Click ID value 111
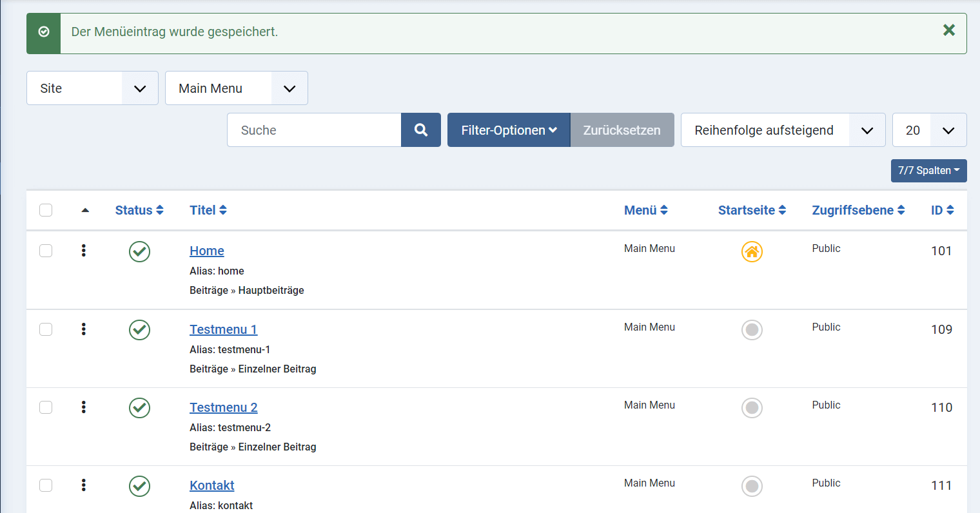This screenshot has width=980, height=513. coord(941,485)
